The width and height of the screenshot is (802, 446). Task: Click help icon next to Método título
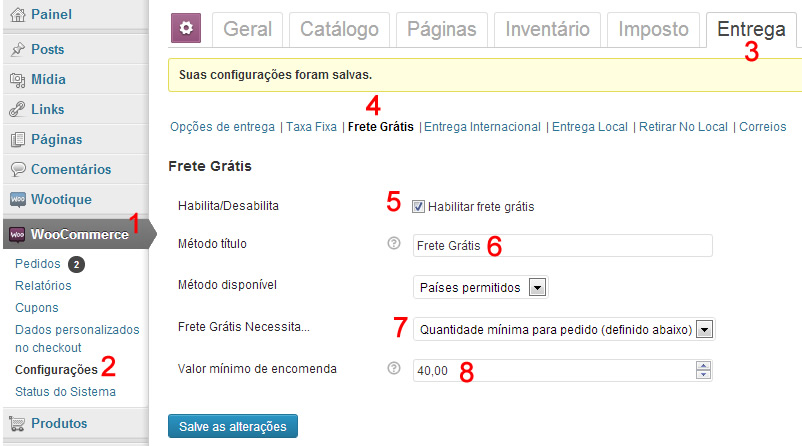coord(394,243)
